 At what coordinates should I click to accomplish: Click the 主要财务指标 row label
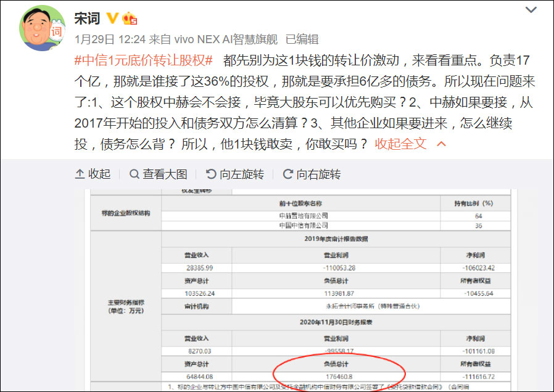126,306
